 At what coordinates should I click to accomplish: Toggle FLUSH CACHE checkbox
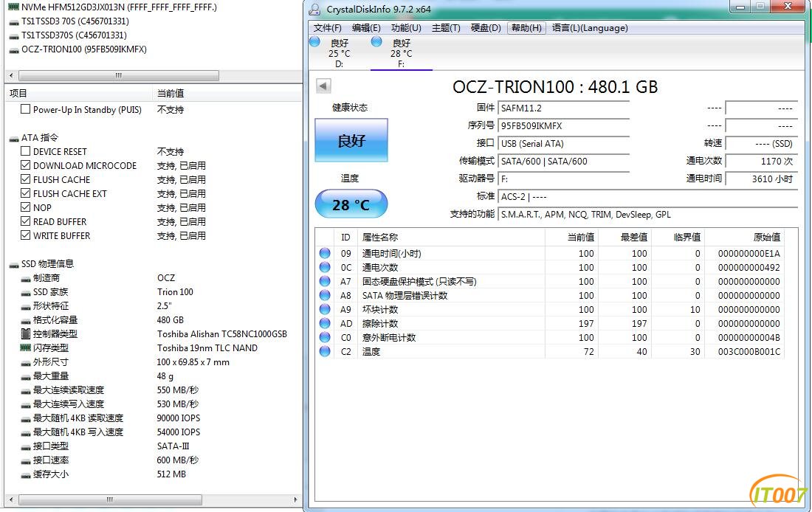(x=25, y=179)
